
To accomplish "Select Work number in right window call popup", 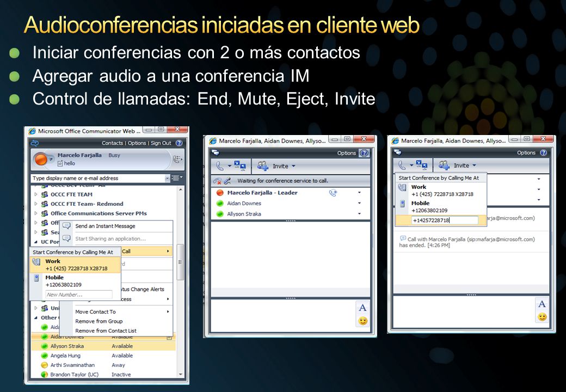I will click(441, 191).
